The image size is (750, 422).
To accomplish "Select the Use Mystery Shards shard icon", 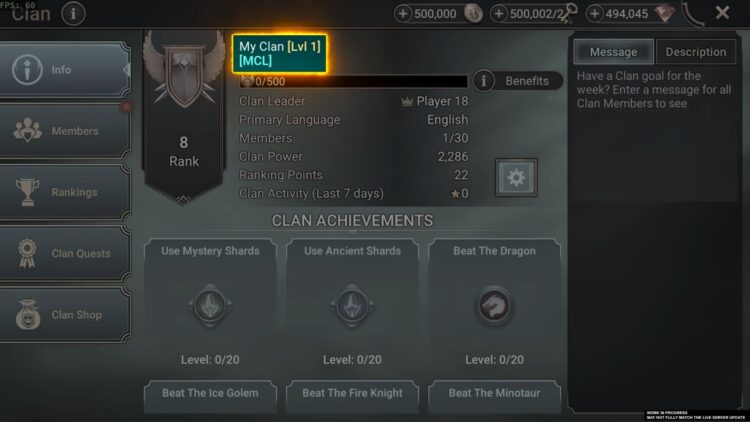I will click(x=210, y=305).
